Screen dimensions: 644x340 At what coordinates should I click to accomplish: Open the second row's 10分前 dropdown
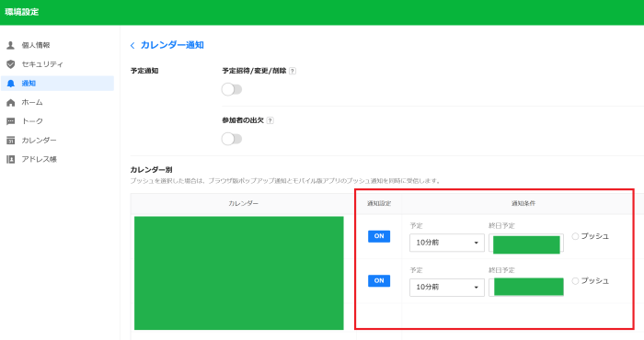447,287
